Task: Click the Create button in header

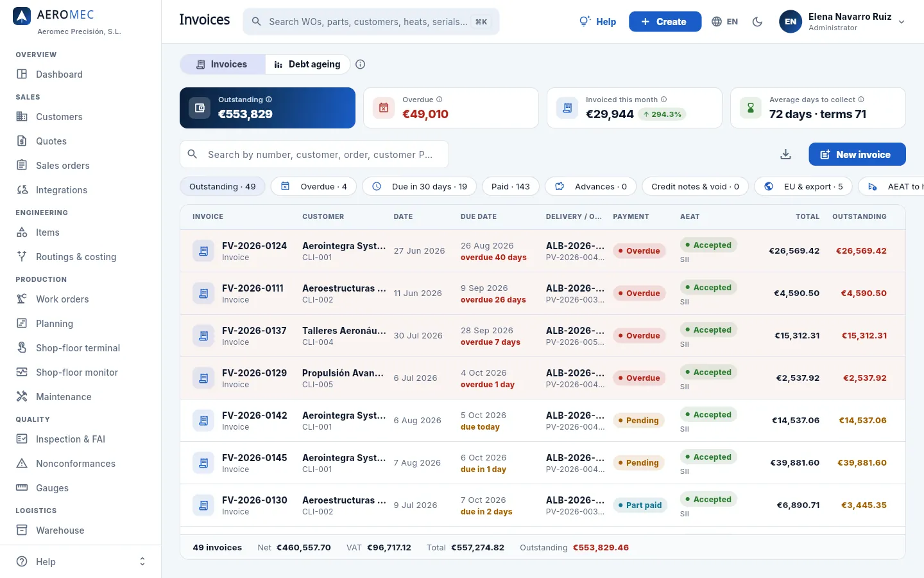Action: 665,22
